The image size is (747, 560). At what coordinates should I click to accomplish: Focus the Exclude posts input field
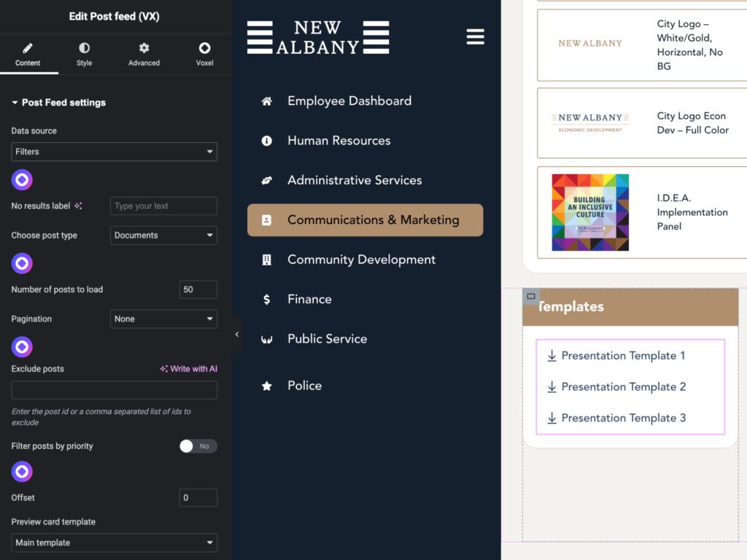coord(115,390)
